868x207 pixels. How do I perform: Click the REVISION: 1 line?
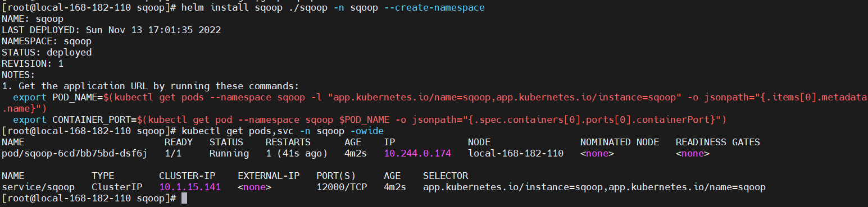point(33,63)
